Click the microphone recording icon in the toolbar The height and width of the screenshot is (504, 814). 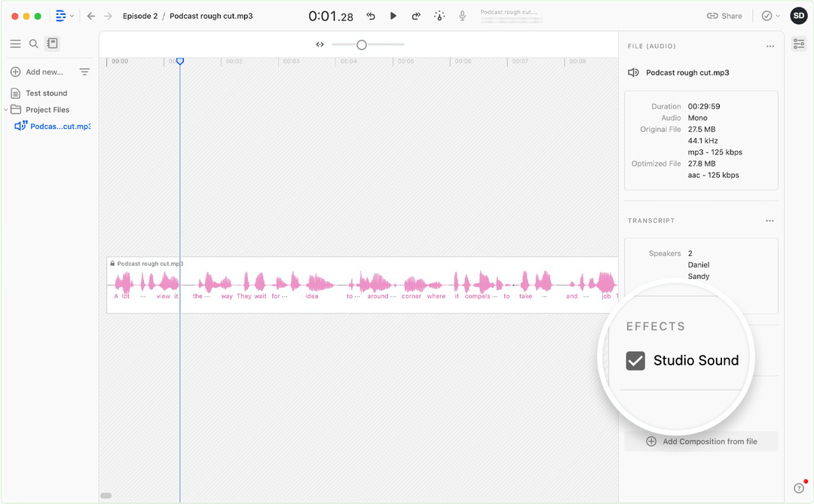462,15
